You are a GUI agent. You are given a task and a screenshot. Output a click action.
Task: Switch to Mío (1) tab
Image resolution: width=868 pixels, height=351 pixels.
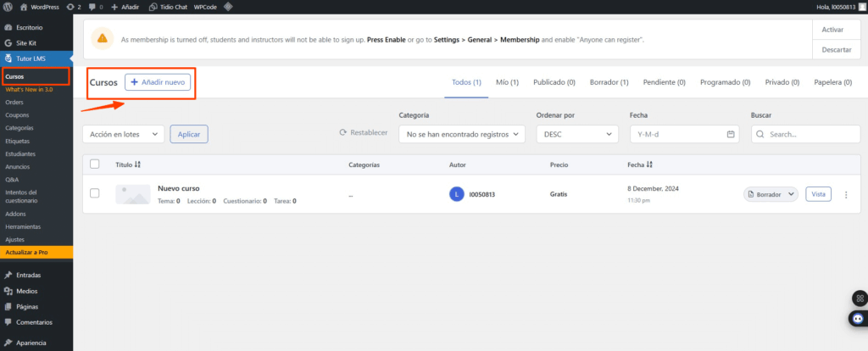(507, 82)
